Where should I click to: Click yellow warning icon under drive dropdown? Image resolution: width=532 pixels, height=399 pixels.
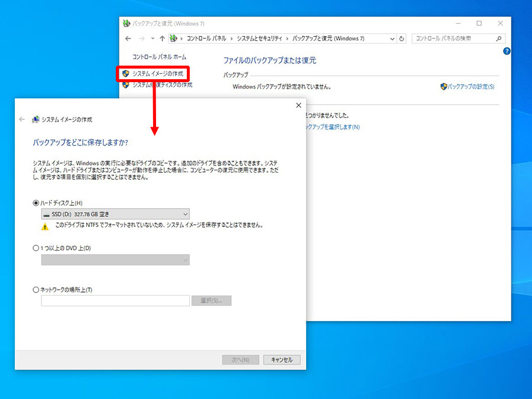[x=45, y=226]
